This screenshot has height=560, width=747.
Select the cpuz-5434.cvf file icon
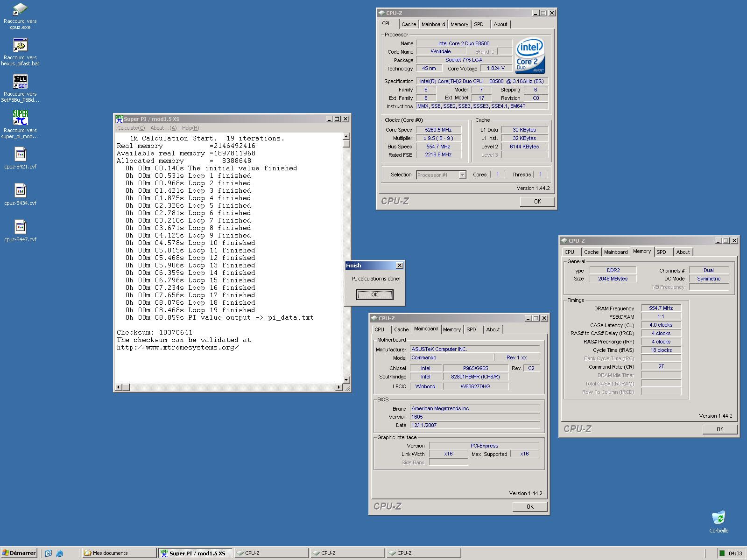click(x=20, y=191)
